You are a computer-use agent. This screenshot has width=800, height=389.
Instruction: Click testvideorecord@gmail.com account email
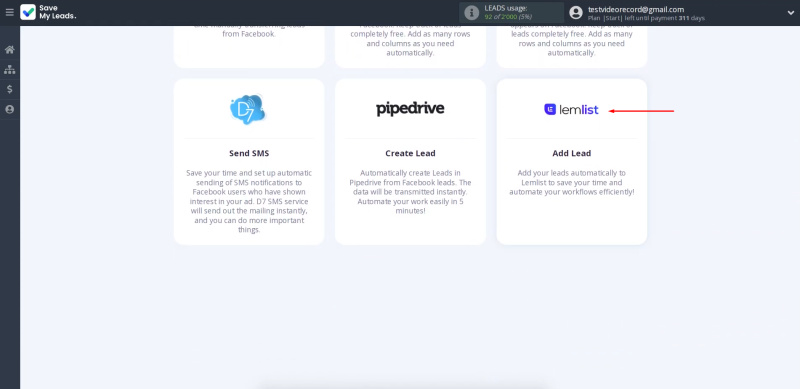[x=636, y=9]
